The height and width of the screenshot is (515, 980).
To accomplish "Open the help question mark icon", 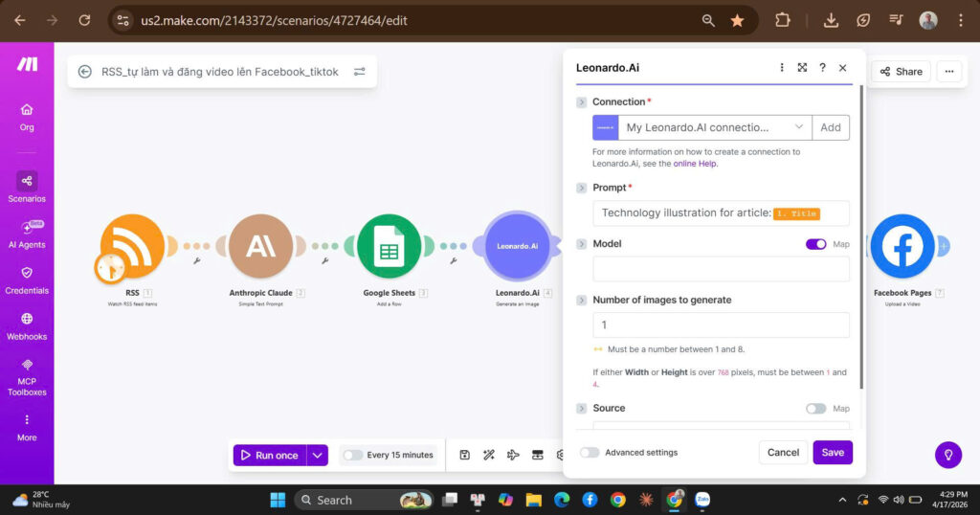I will 822,68.
